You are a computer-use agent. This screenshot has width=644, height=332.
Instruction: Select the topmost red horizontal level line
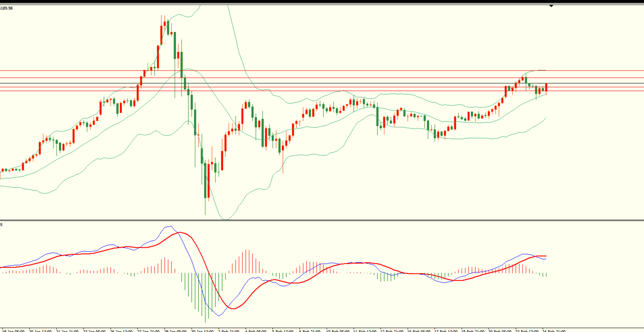pos(295,71)
